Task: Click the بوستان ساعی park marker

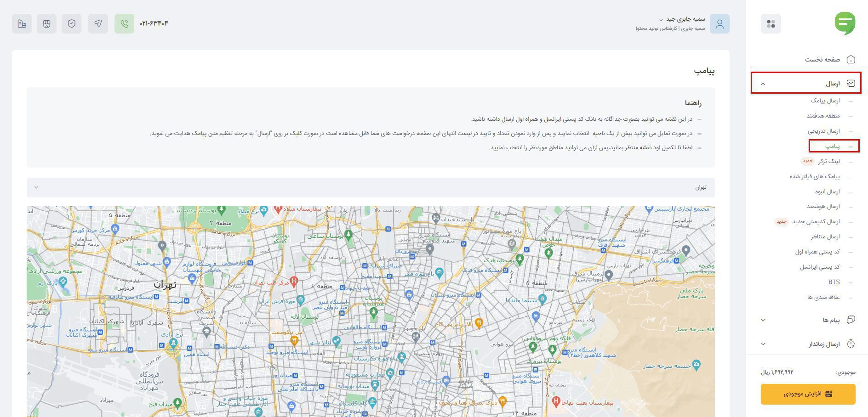Action: (x=348, y=235)
